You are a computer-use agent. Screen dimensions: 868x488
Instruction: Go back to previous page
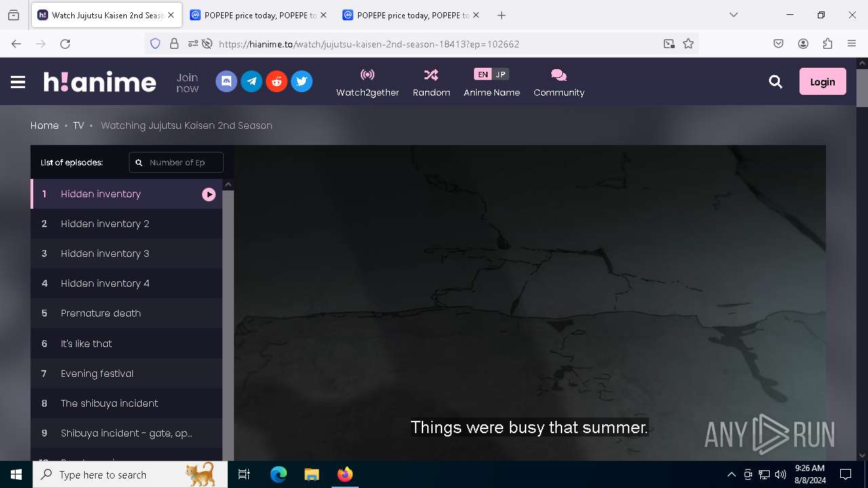click(x=16, y=43)
